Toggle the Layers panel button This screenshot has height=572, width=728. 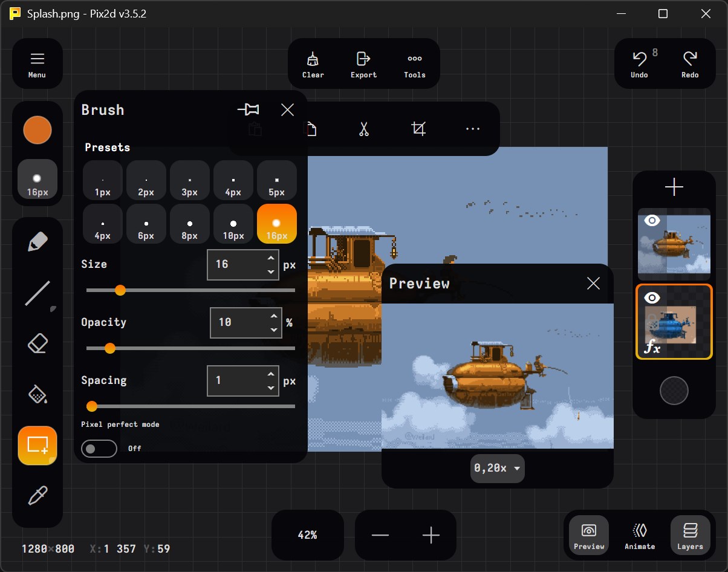691,536
